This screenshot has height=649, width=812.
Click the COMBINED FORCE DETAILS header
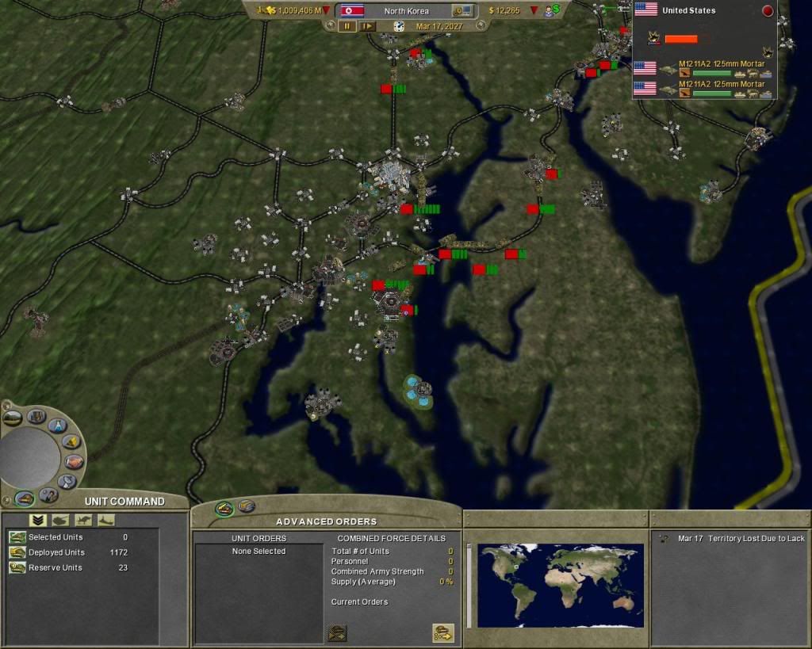(392, 538)
